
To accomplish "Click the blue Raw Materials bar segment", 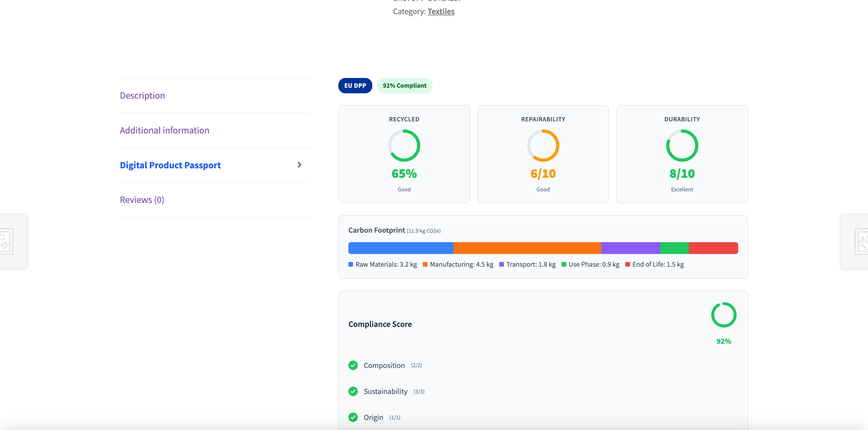I will point(401,248).
